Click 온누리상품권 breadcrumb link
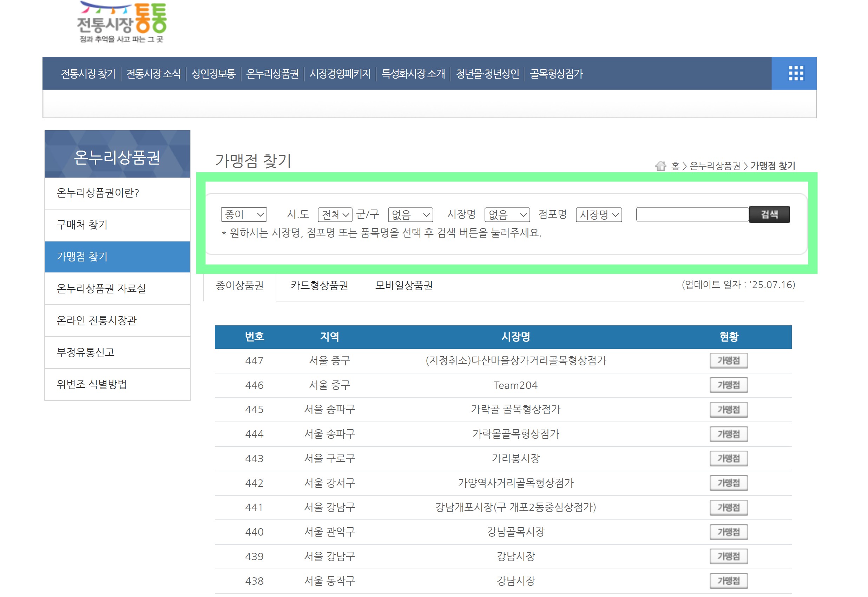The image size is (868, 597). click(714, 166)
